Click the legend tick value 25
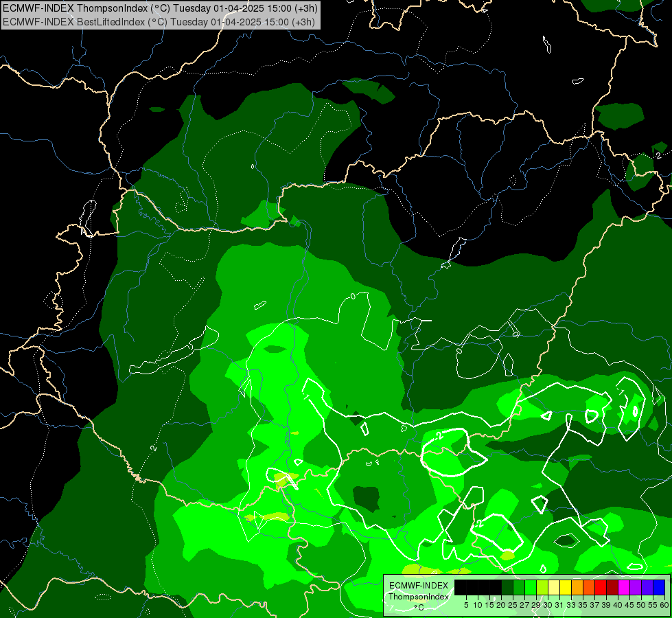Viewport: 672px width, 618px height. point(513,605)
